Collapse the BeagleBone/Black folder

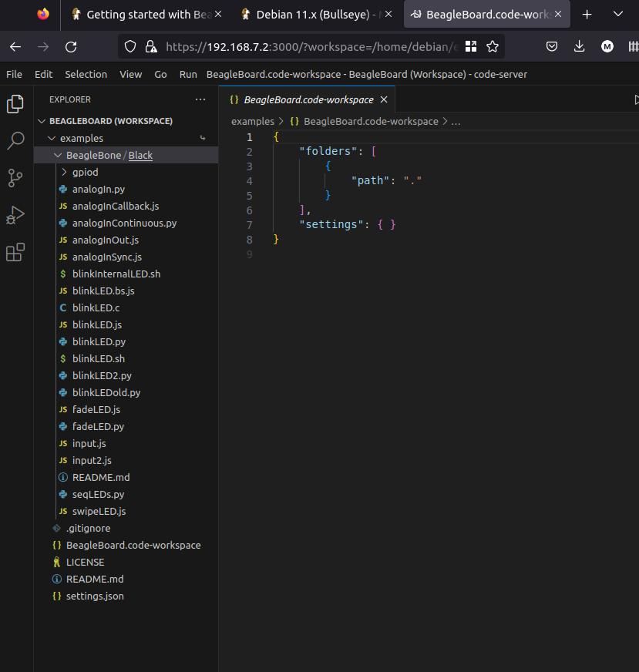point(58,155)
